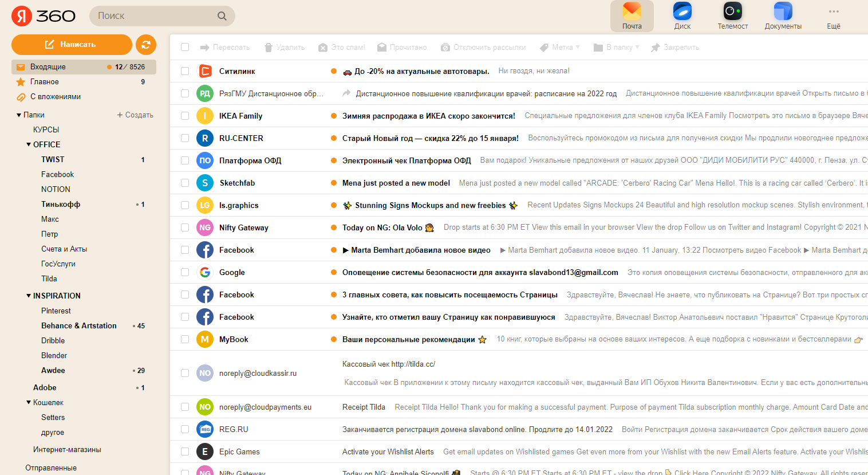Click the Sketchfab sender avatar
Screen dimensions: 868x475
[x=205, y=183]
